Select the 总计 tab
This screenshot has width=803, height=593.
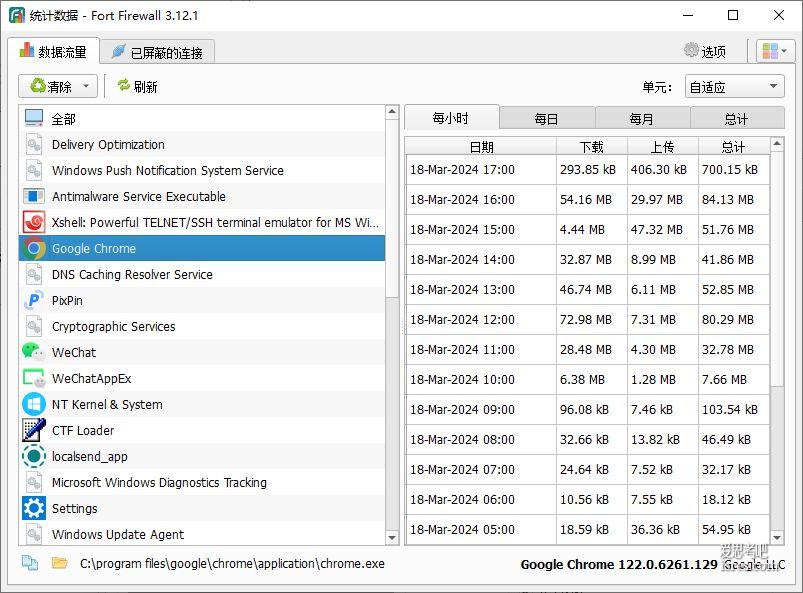coord(736,119)
